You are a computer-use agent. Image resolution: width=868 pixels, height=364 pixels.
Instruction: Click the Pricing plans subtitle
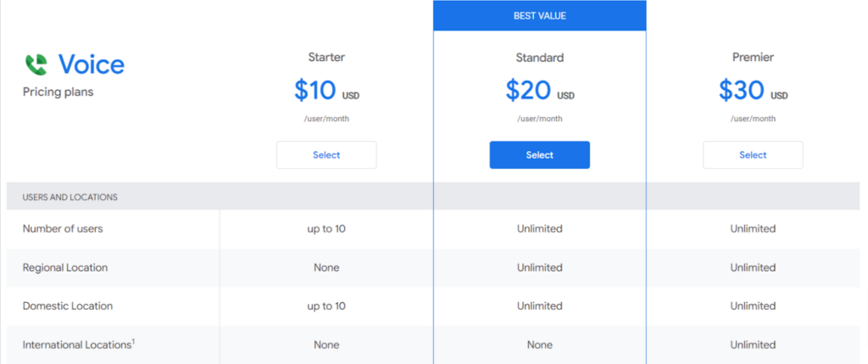pyautogui.click(x=58, y=92)
